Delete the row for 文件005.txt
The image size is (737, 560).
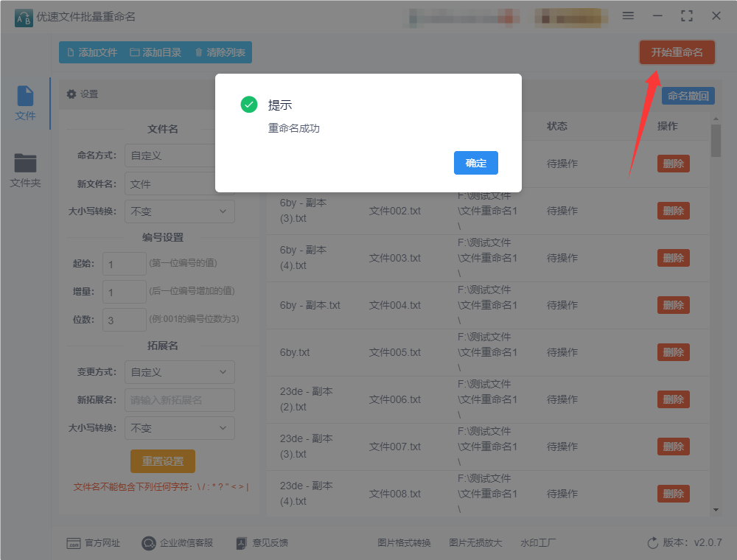(x=673, y=352)
